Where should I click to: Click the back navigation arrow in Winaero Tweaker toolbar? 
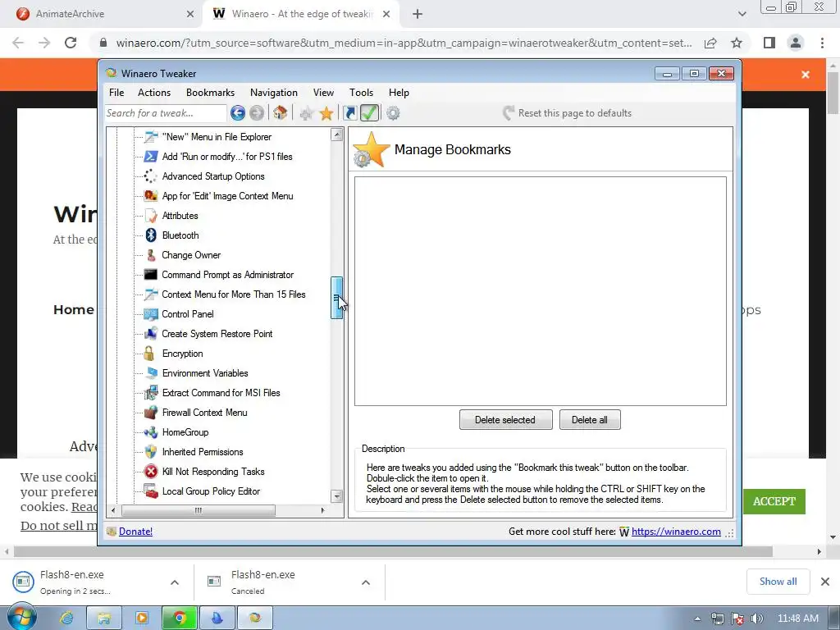238,113
